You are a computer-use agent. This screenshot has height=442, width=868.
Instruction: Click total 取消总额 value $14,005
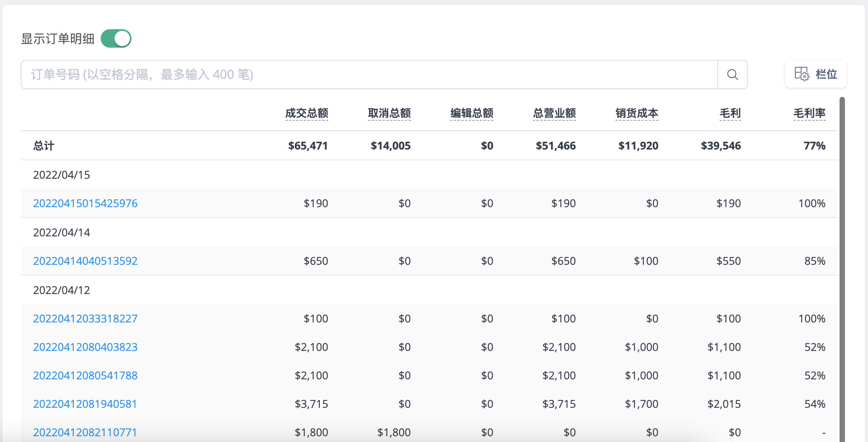(x=391, y=146)
